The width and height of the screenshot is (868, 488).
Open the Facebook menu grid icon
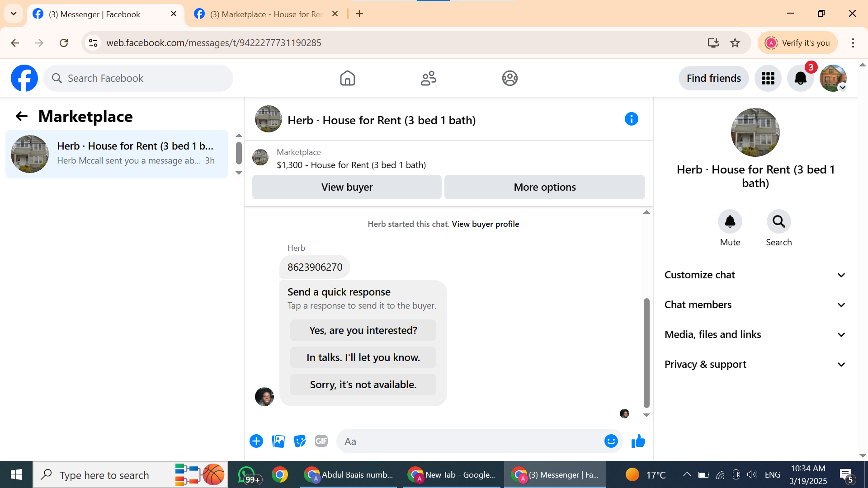click(768, 78)
